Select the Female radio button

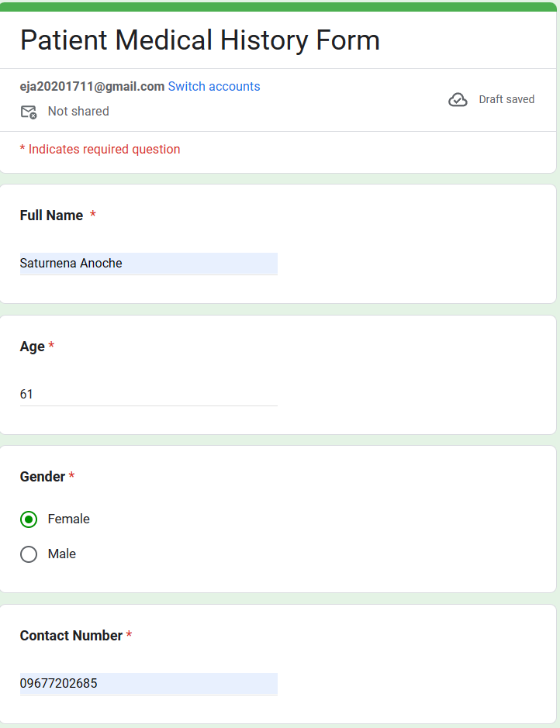(29, 519)
